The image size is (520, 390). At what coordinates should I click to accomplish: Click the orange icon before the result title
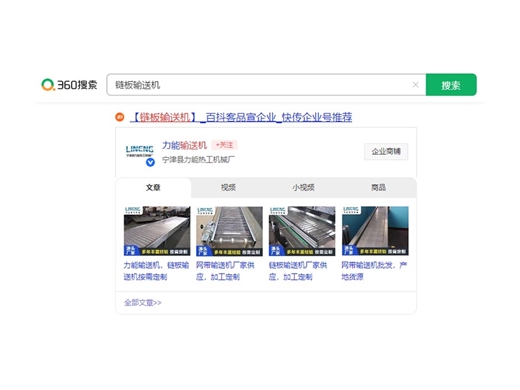[x=120, y=117]
